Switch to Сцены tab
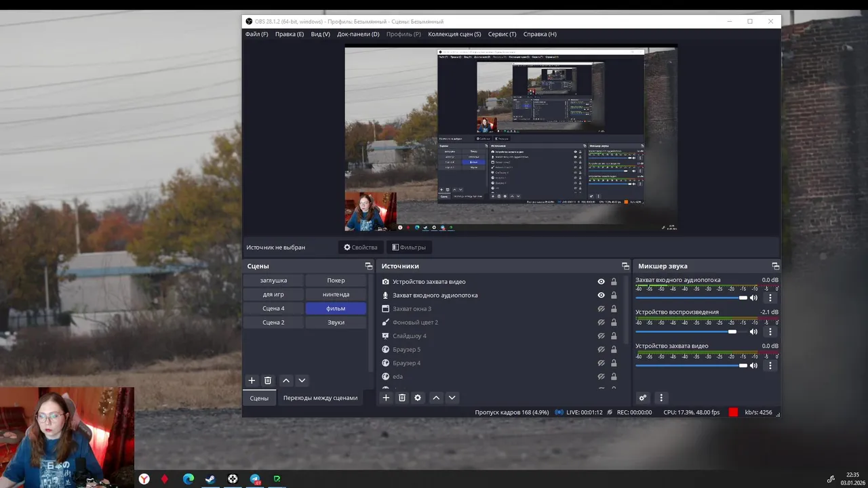 [x=259, y=398]
